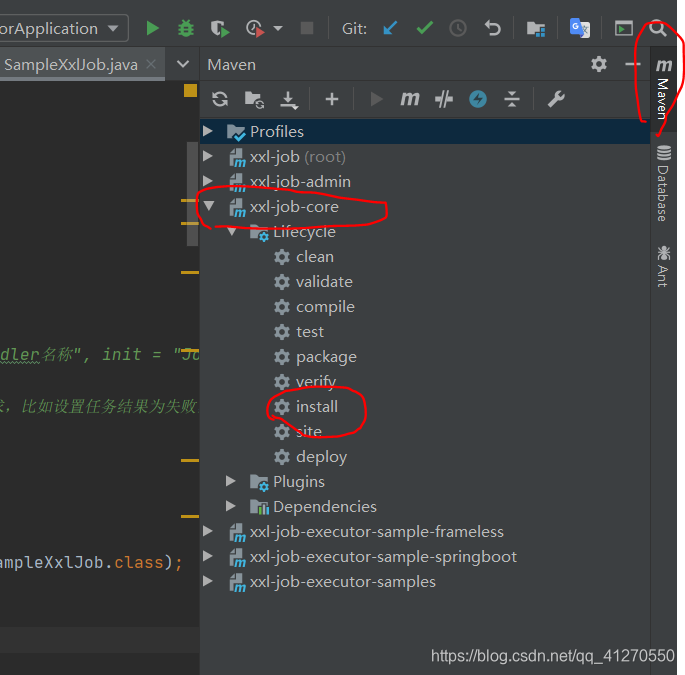Select the test lifecycle goal
This screenshot has width=685, height=675.
point(310,332)
